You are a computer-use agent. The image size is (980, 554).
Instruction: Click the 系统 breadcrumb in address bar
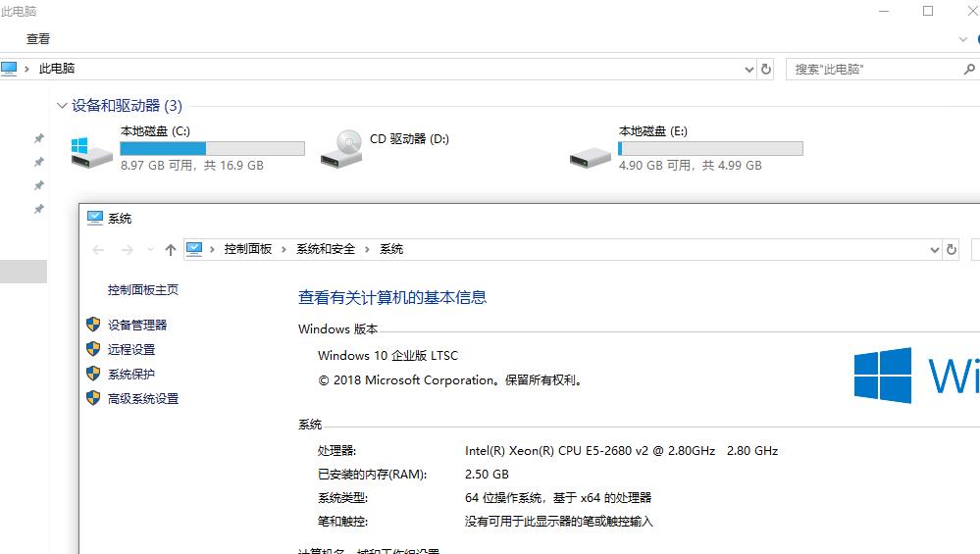pyautogui.click(x=391, y=249)
